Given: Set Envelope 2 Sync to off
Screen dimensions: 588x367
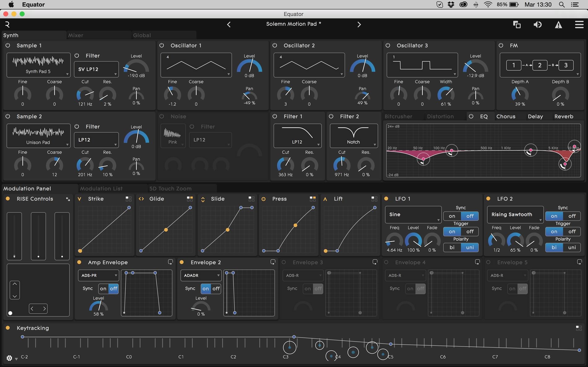Looking at the screenshot, I should point(216,289).
